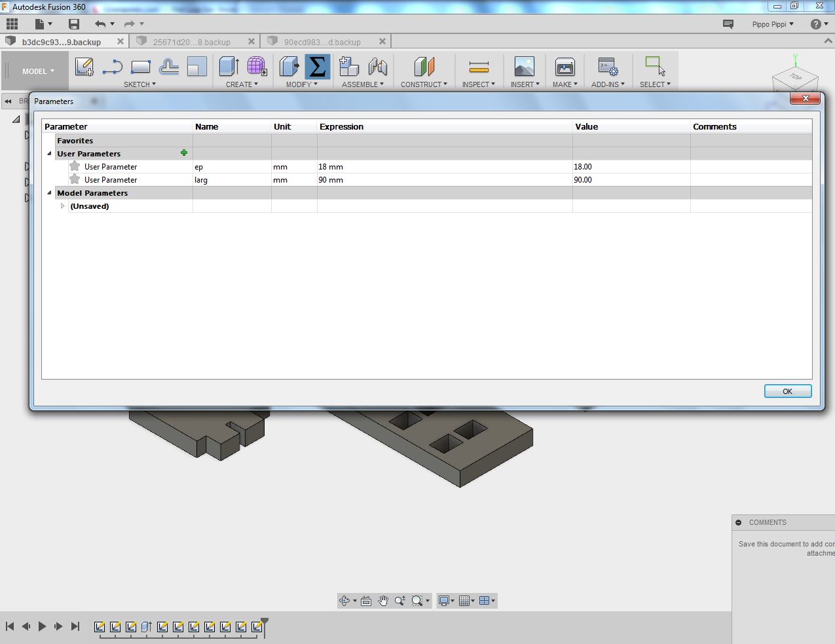Jump to the timeline beginning
835x644 pixels.
coord(10,626)
